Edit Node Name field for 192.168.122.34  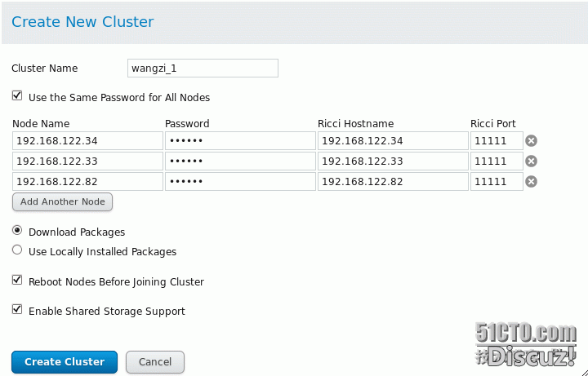(87, 141)
